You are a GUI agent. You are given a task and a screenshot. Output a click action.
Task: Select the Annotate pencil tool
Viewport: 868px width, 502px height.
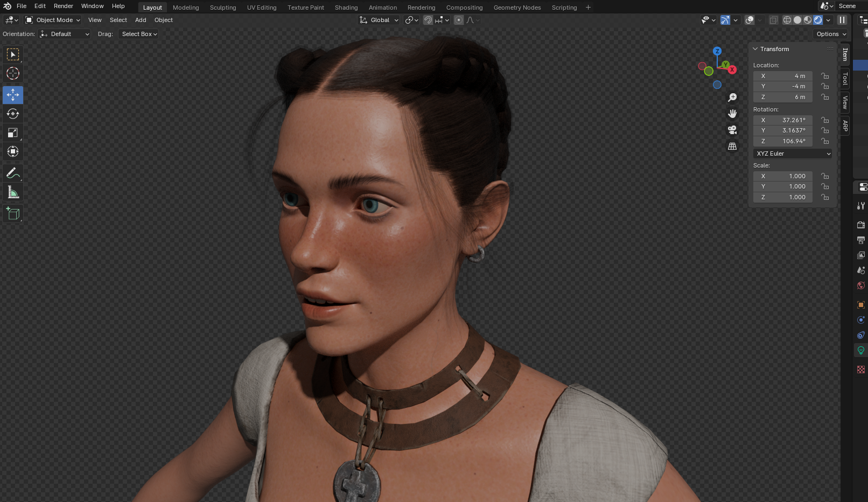pyautogui.click(x=13, y=173)
